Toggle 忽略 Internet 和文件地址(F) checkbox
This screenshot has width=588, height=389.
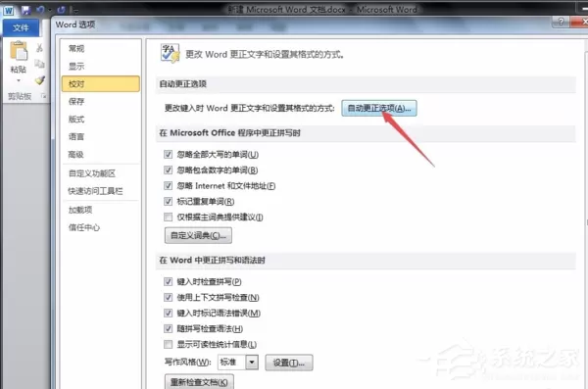click(x=168, y=186)
